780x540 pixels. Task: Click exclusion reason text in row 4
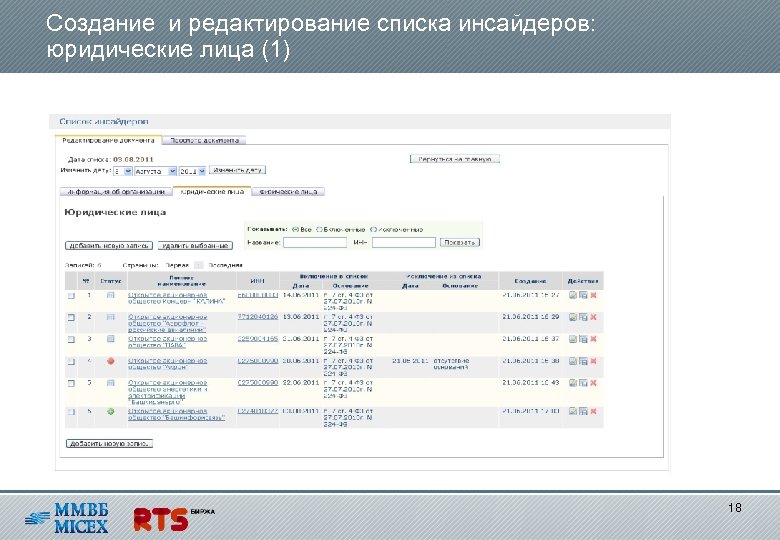pos(451,364)
